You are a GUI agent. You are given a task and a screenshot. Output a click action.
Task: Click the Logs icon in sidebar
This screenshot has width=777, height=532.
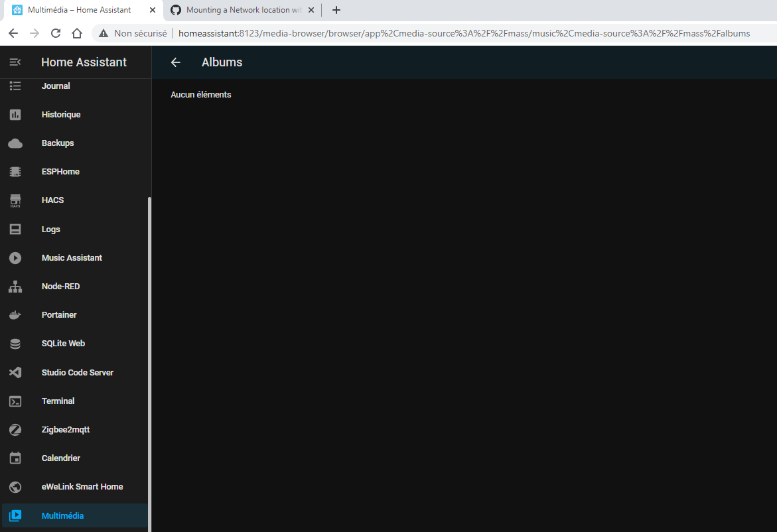coord(15,230)
